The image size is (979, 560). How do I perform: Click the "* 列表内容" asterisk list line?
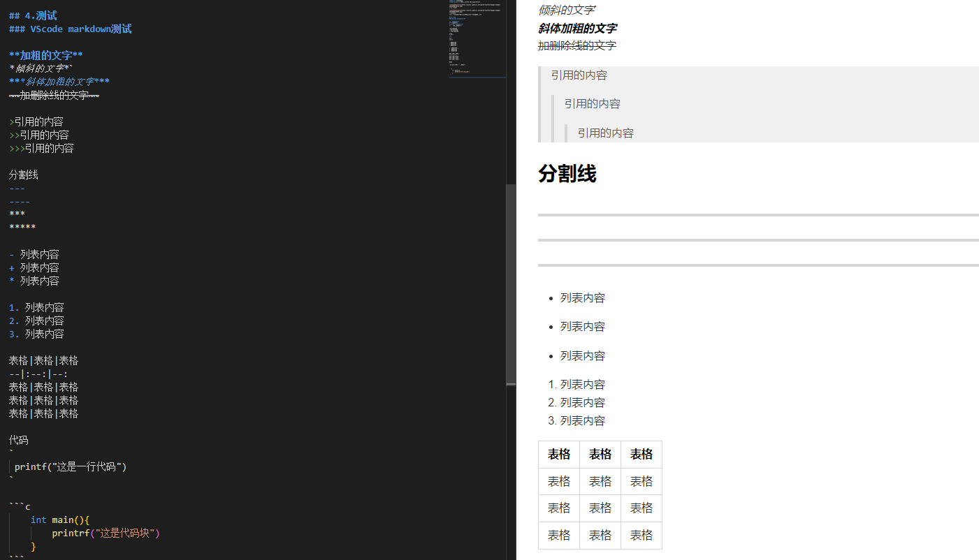click(x=34, y=281)
